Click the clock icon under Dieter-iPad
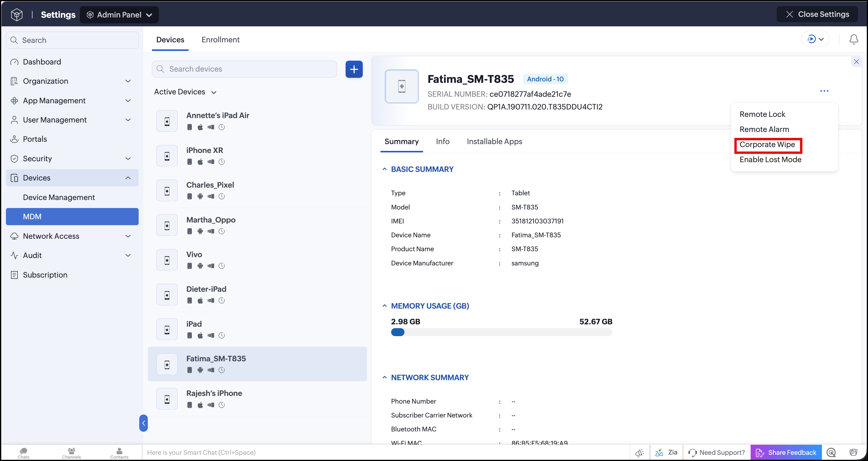Viewport: 868px width, 461px height. 221,300
